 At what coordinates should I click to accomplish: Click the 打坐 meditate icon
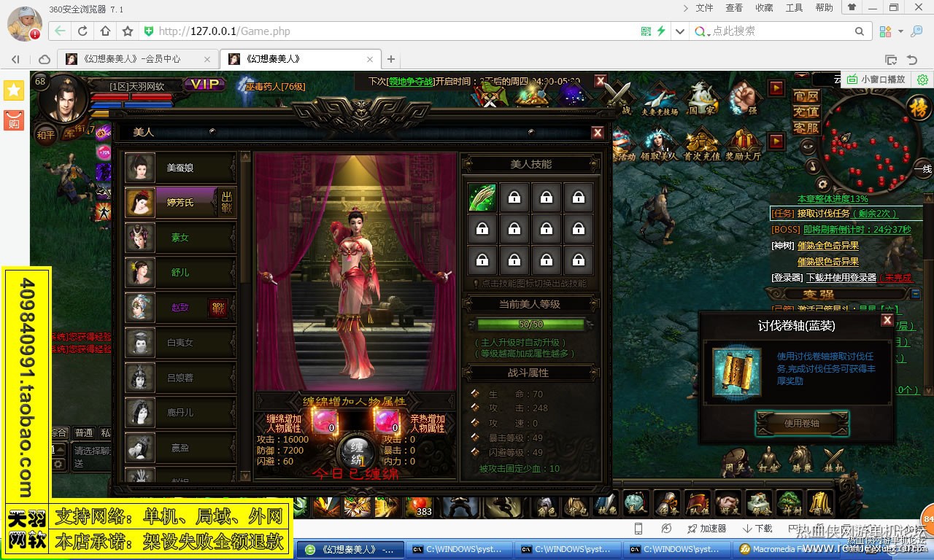click(x=768, y=461)
